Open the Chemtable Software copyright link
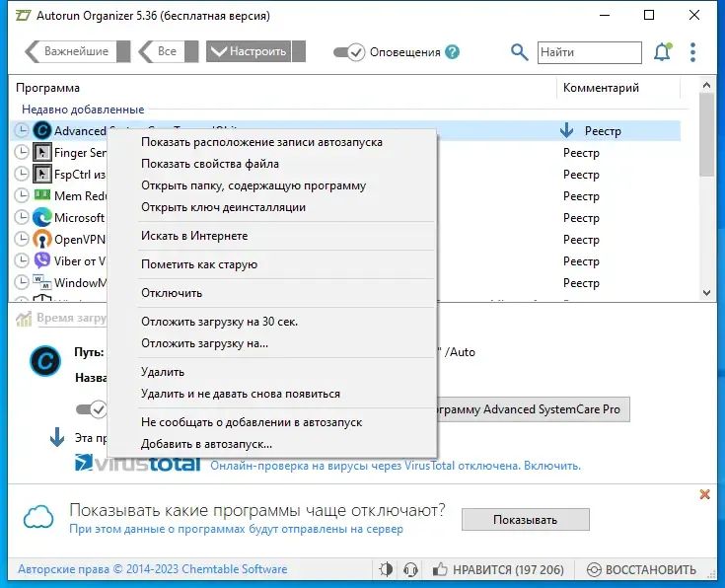This screenshot has width=725, height=588. click(x=152, y=569)
